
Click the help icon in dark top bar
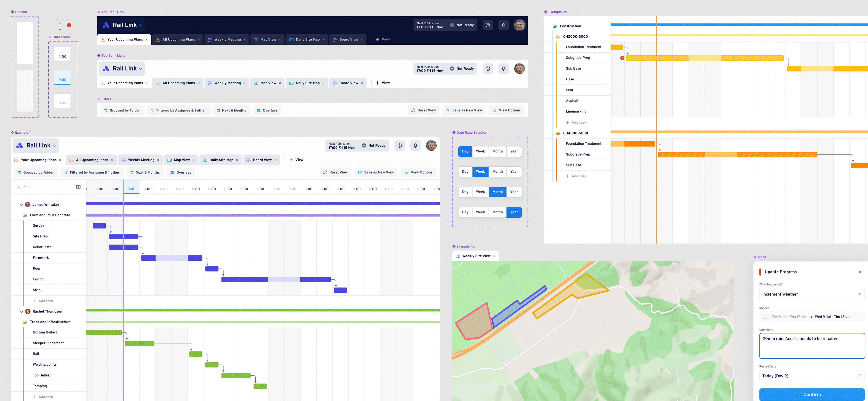click(x=488, y=25)
